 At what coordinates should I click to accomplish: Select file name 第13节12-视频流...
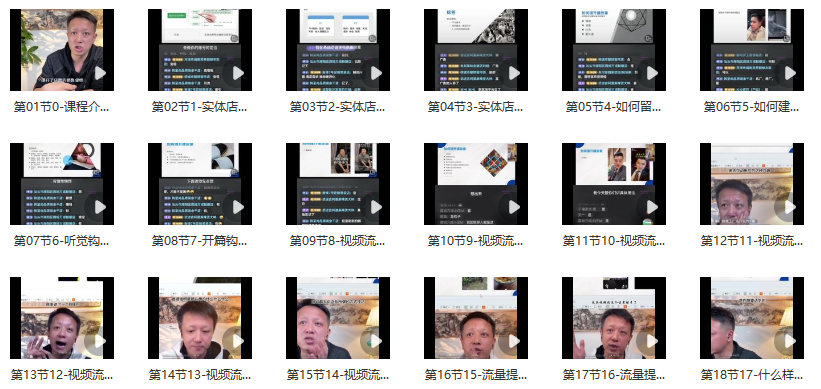coord(62,375)
